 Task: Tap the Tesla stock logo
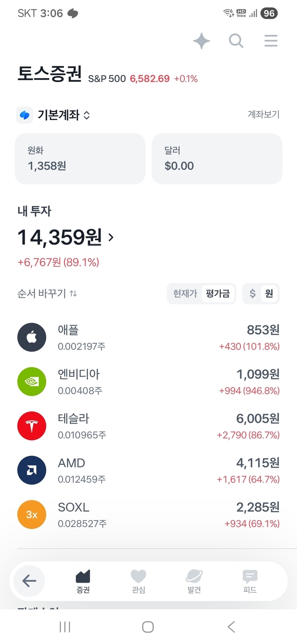(x=32, y=426)
